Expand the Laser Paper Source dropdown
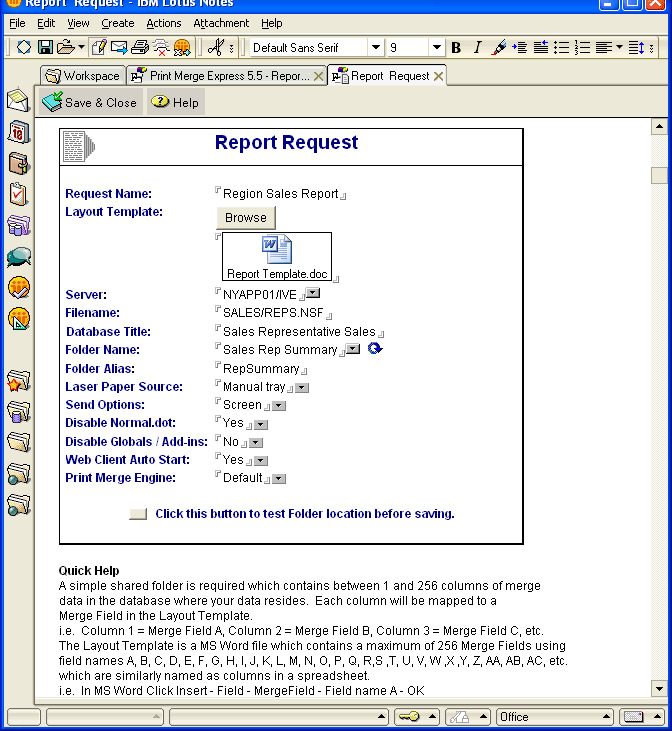Screen dimensions: 672x731 click(x=302, y=387)
